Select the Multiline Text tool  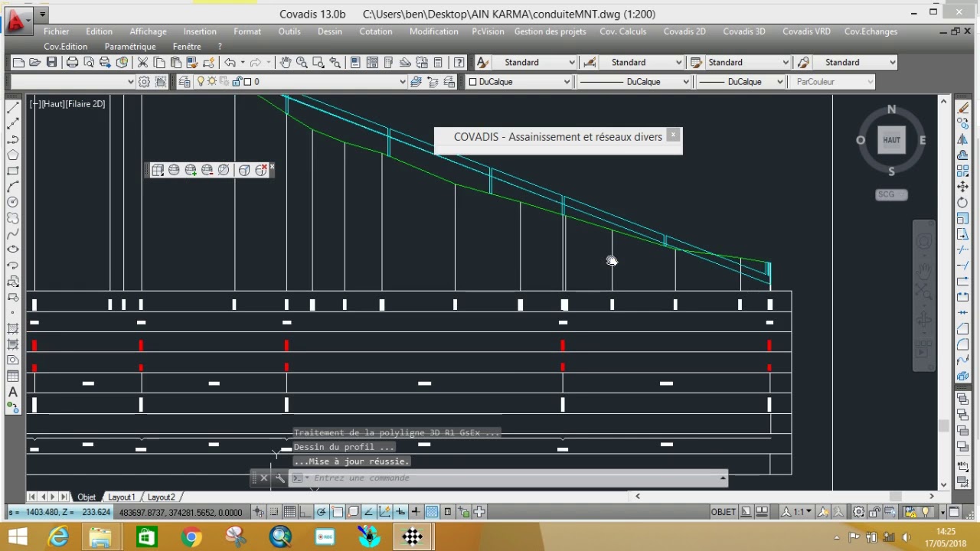click(13, 392)
